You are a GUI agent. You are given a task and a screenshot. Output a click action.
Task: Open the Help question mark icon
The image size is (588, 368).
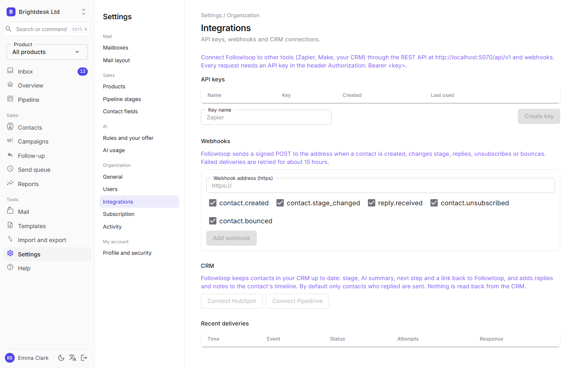pyautogui.click(x=10, y=267)
